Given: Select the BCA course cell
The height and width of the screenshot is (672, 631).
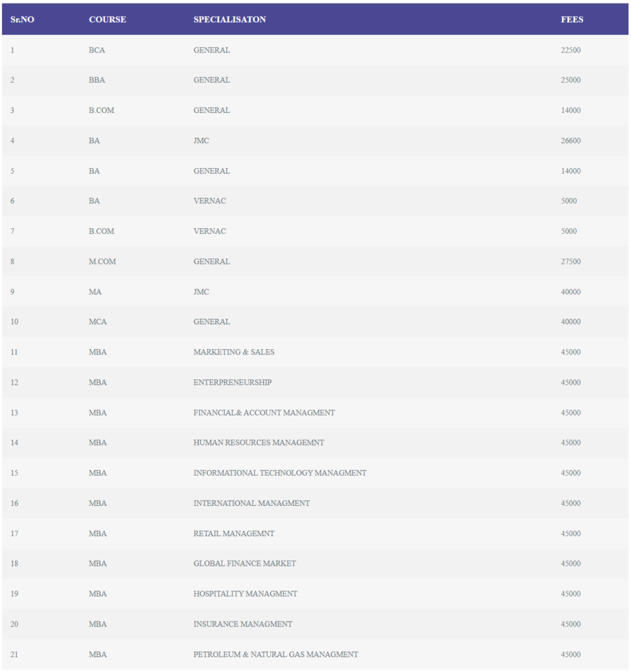Looking at the screenshot, I should (97, 50).
